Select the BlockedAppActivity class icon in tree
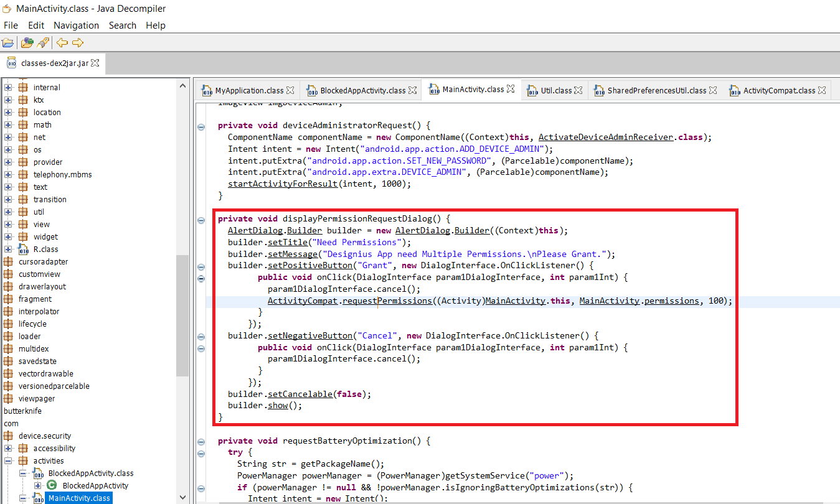 tap(52, 485)
